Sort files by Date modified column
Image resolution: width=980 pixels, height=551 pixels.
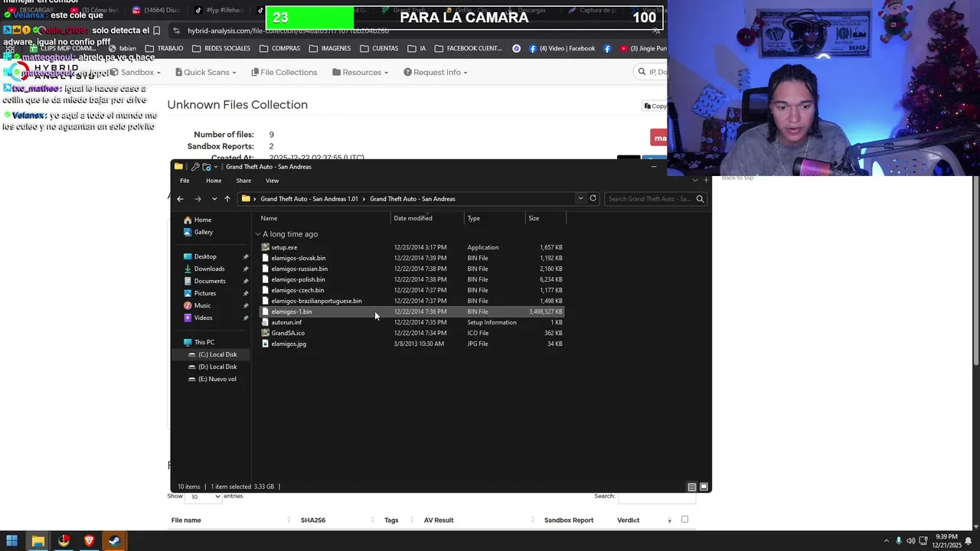[x=428, y=218]
